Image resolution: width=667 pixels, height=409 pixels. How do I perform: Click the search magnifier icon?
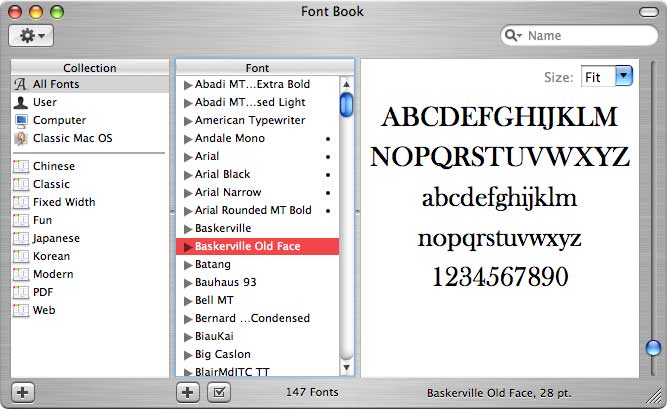(515, 36)
